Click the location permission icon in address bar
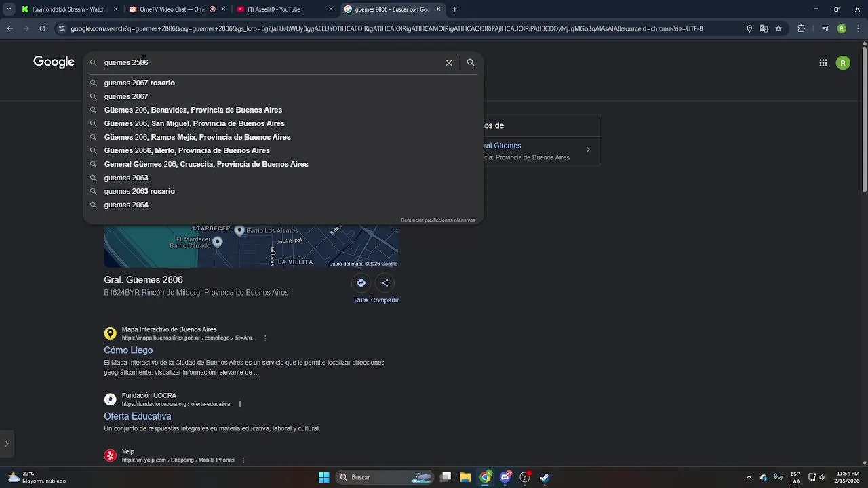Screen dimensions: 868x488 749,28
